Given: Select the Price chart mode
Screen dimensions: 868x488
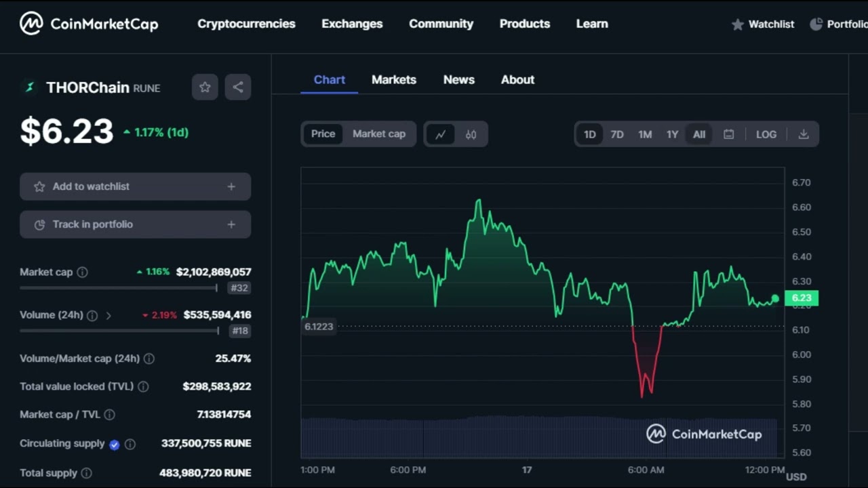Looking at the screenshot, I should 323,134.
